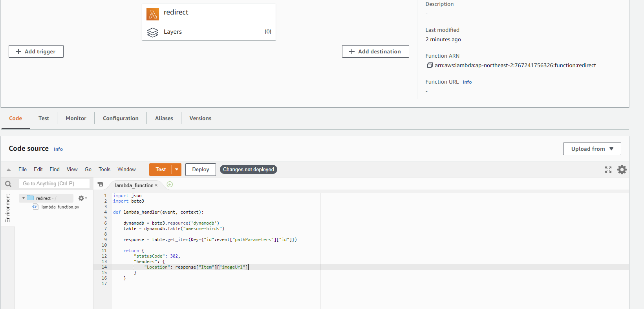Go to the Aliases tab
Viewport: 644px width, 309px height.
(x=164, y=118)
